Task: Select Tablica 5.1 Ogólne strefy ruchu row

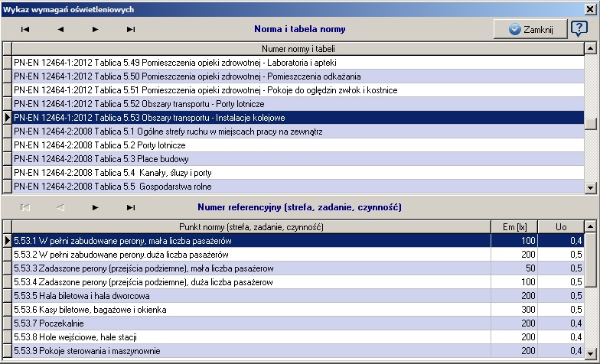Action: pyautogui.click(x=298, y=132)
